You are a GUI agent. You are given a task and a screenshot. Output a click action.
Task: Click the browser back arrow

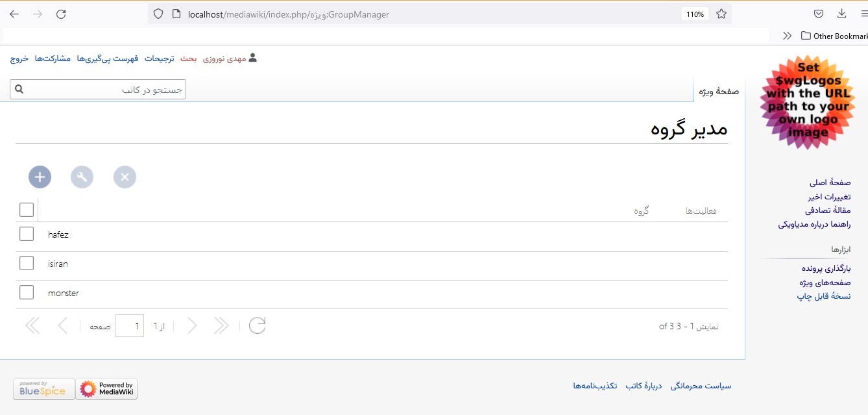point(14,14)
